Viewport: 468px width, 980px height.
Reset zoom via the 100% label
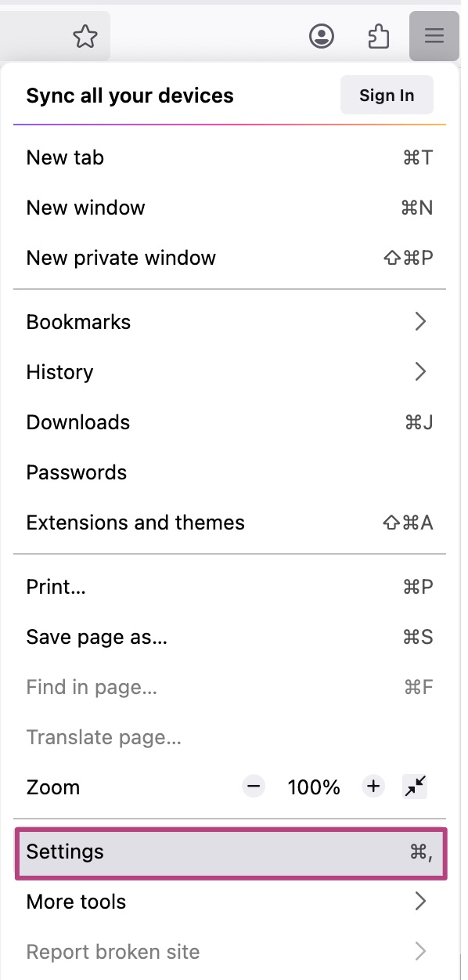314,787
